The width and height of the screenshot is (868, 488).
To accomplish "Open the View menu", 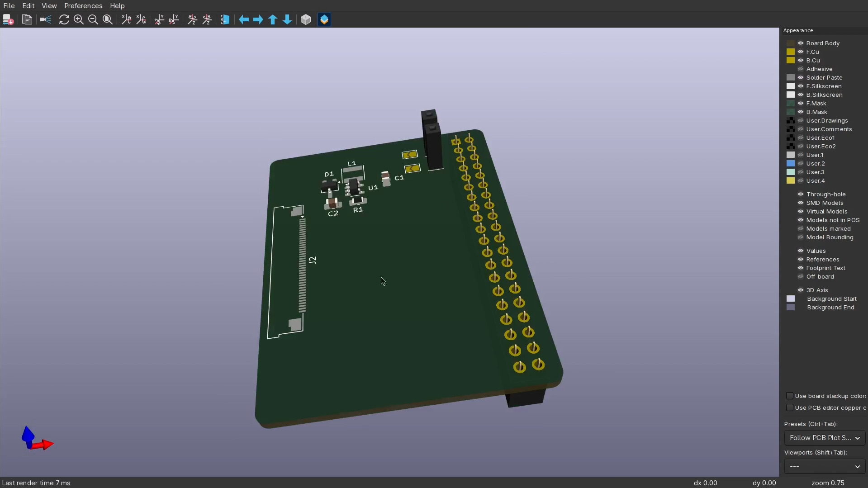I will tap(49, 6).
